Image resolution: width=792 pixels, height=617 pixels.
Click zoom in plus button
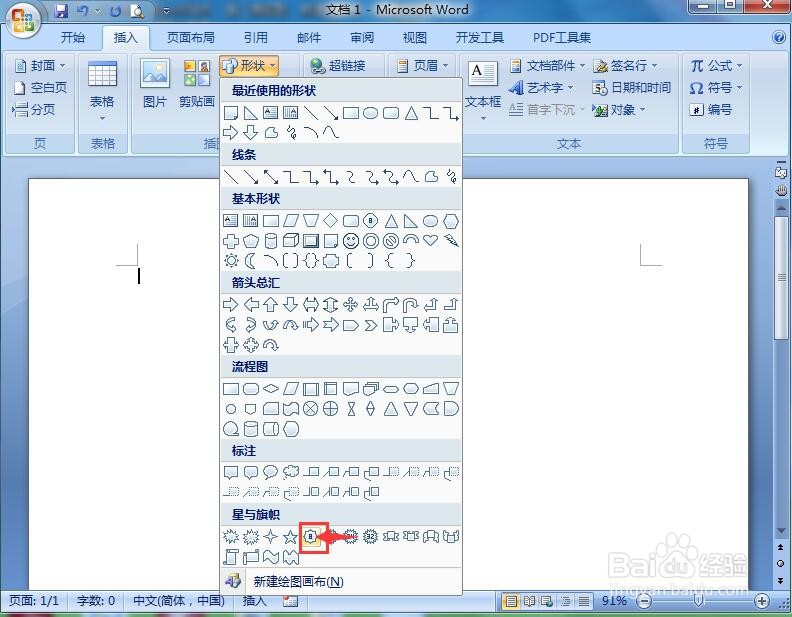[x=762, y=601]
